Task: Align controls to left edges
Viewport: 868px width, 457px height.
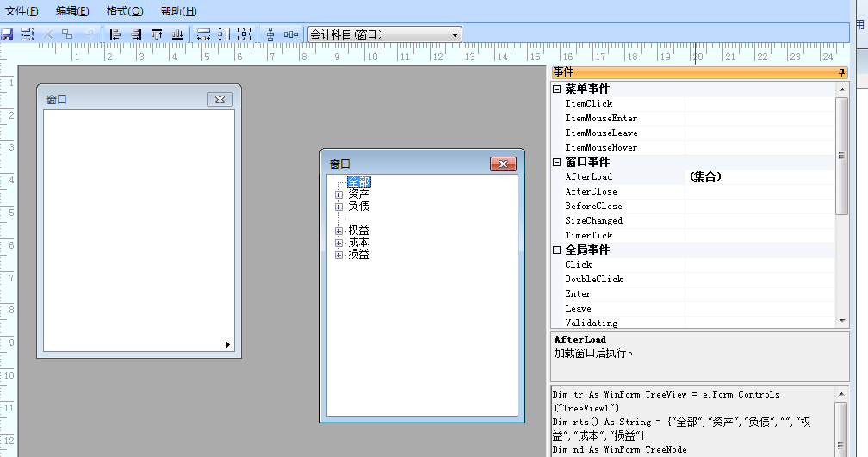Action: (115, 34)
